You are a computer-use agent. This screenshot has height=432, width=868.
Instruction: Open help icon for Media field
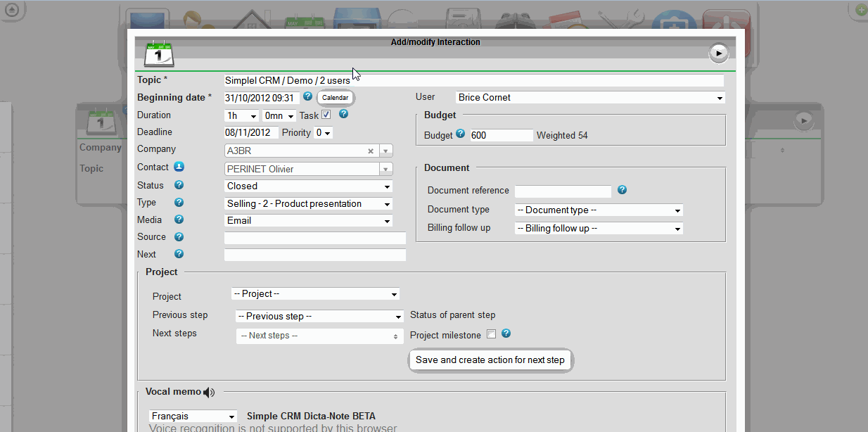pos(179,220)
